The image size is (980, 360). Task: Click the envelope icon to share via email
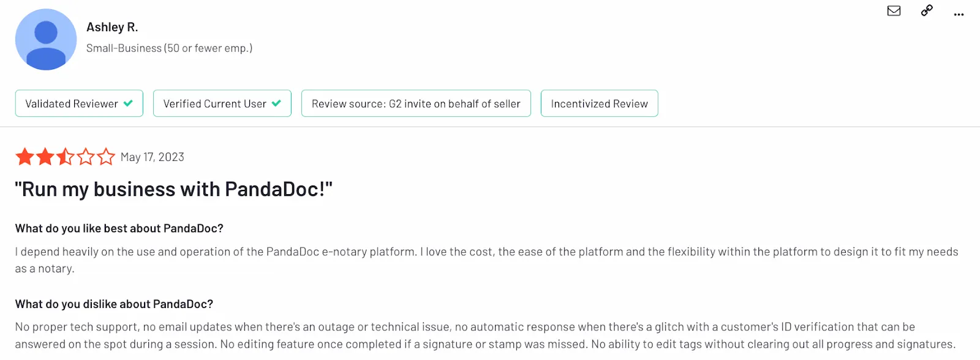894,11
